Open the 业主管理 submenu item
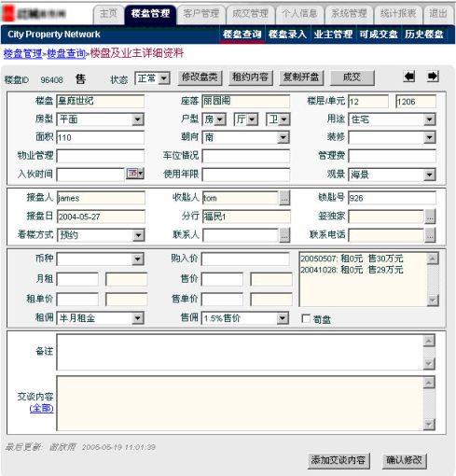 coord(333,35)
